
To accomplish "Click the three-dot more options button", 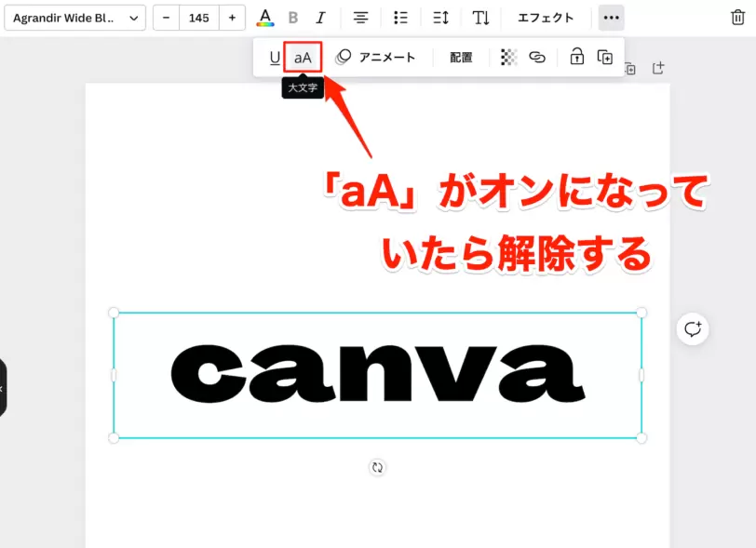I will [x=612, y=18].
